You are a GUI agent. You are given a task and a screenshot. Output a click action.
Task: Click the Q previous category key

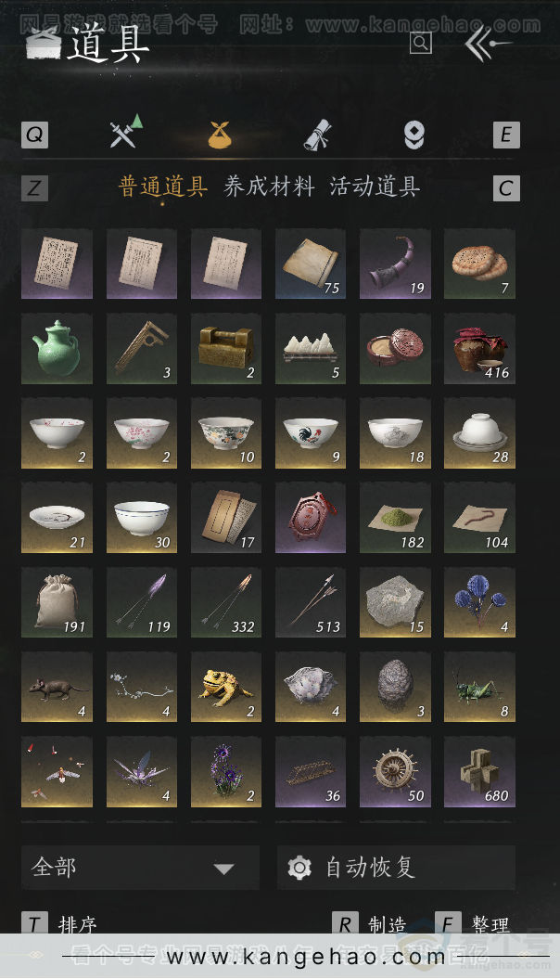[35, 135]
